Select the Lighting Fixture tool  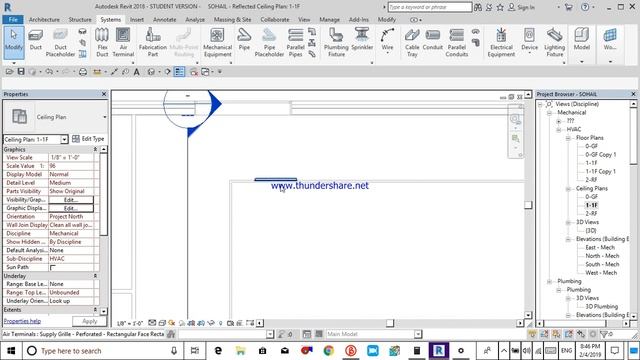(555, 42)
